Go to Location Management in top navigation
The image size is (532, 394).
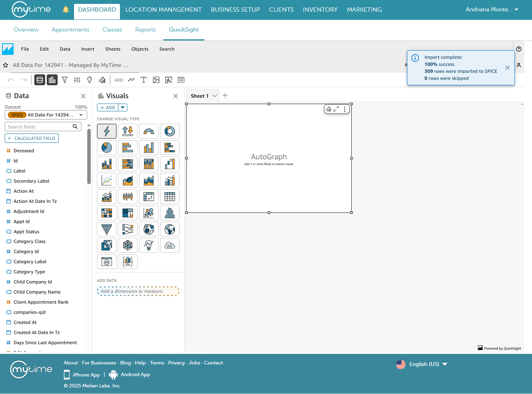pyautogui.click(x=164, y=9)
